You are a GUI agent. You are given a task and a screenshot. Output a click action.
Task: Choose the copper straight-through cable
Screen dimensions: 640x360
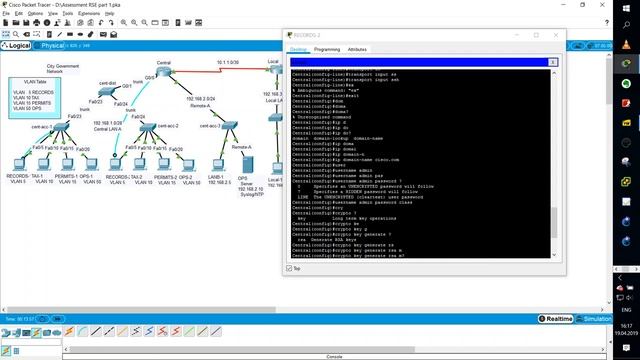pyautogui.click(x=96, y=331)
